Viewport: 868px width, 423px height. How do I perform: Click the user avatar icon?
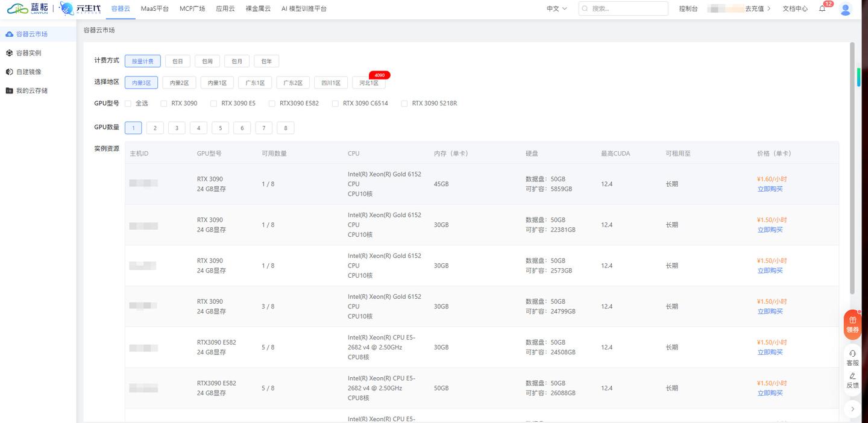click(845, 9)
